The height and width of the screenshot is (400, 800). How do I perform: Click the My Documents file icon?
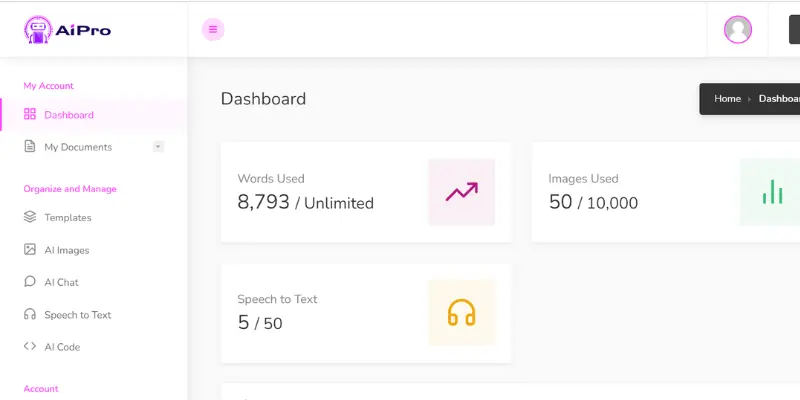[30, 146]
